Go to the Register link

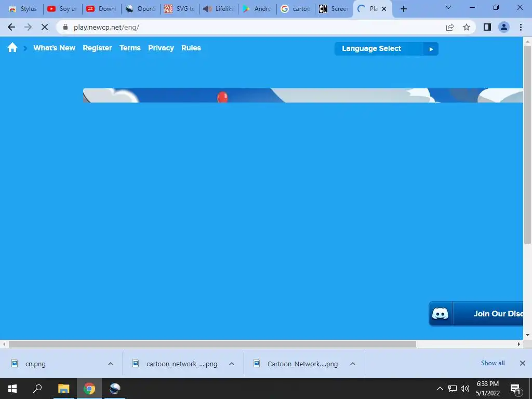click(97, 48)
